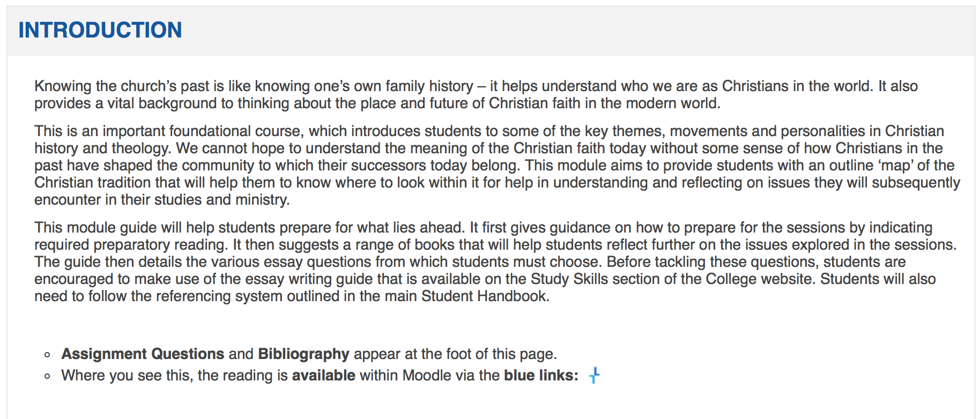980x419 pixels.
Task: Click the phrase 'foot of this page'
Action: click(501, 354)
